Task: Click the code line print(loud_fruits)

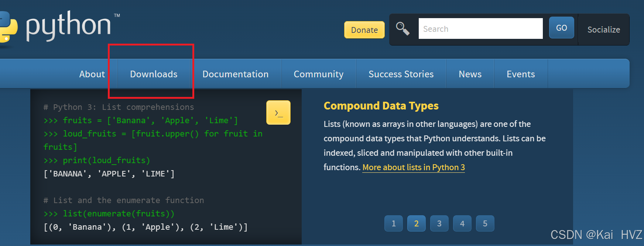Action: point(97,161)
